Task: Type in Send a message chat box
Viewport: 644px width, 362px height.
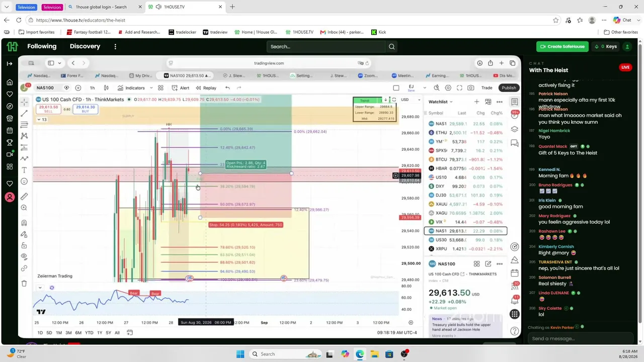Action: (x=580, y=338)
